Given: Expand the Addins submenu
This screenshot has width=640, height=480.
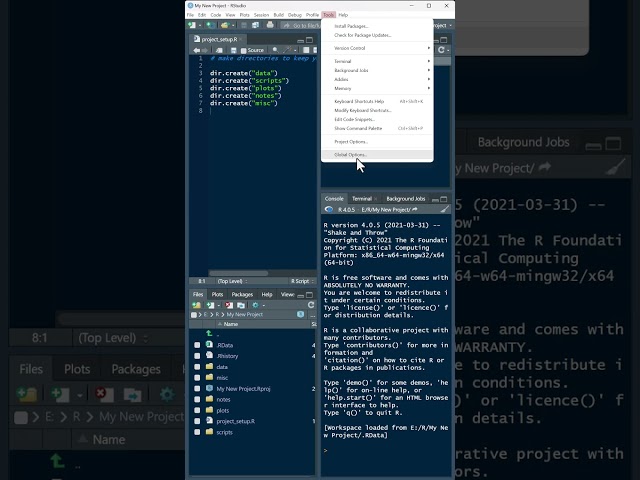Looking at the screenshot, I should point(377,79).
